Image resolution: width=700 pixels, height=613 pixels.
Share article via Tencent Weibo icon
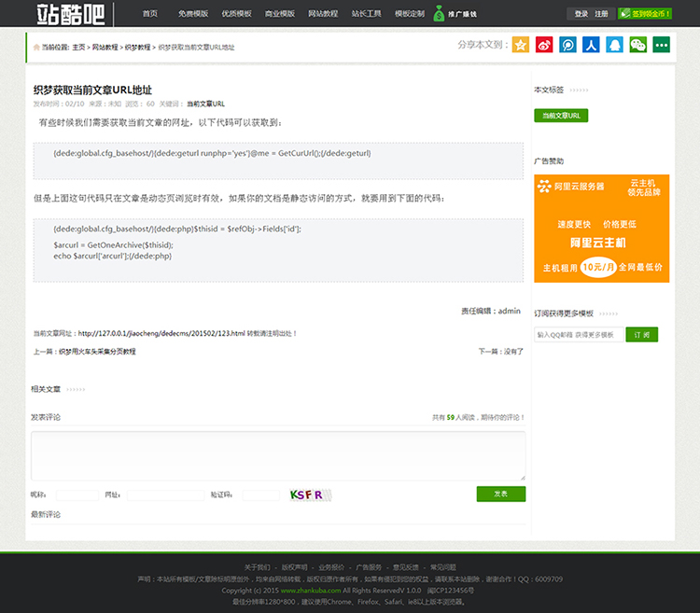point(567,44)
